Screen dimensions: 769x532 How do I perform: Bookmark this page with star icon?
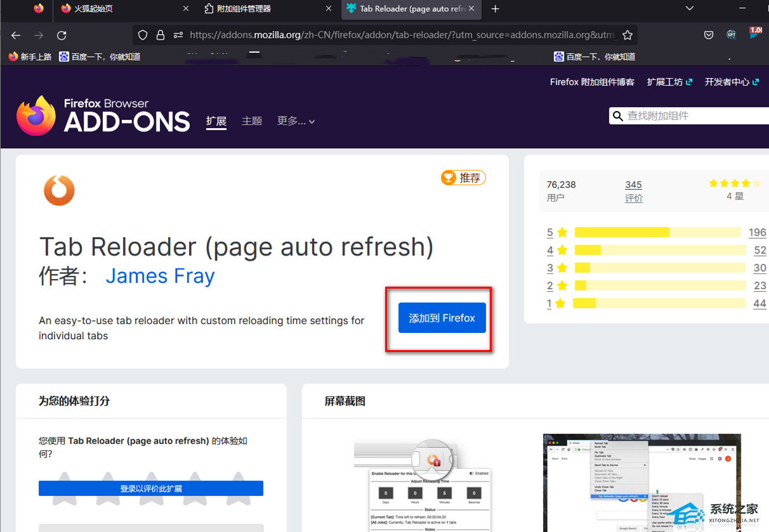coord(627,36)
